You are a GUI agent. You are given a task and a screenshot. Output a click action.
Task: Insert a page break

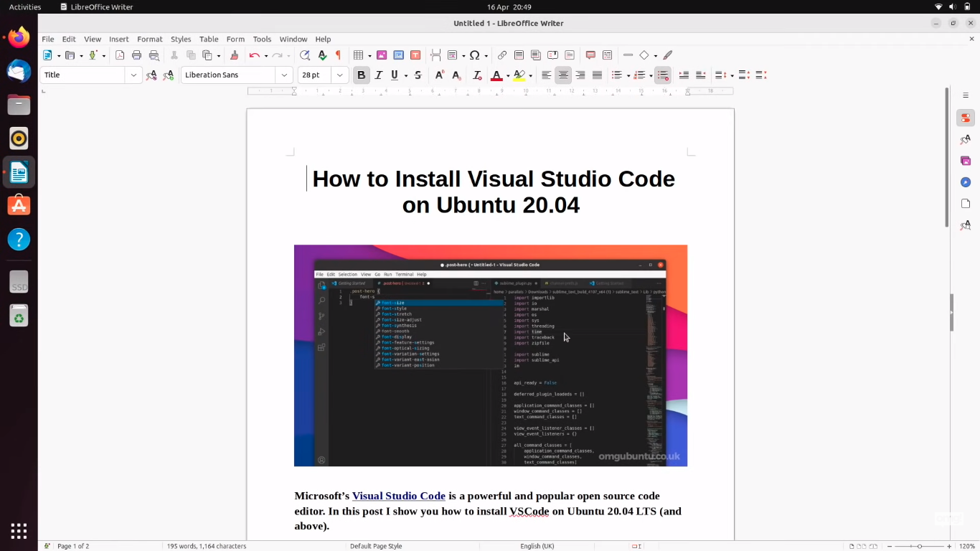pos(435,55)
